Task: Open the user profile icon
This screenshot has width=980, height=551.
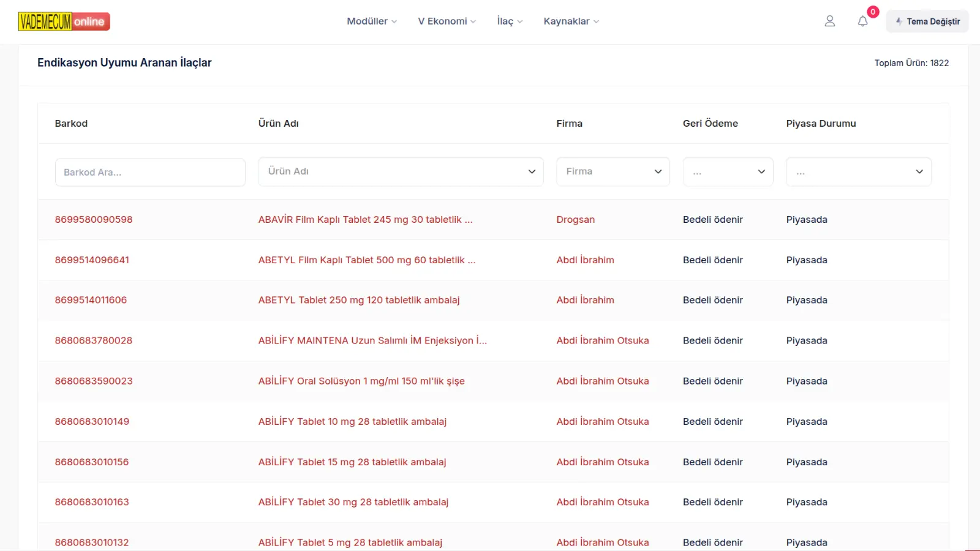Action: 830,21
